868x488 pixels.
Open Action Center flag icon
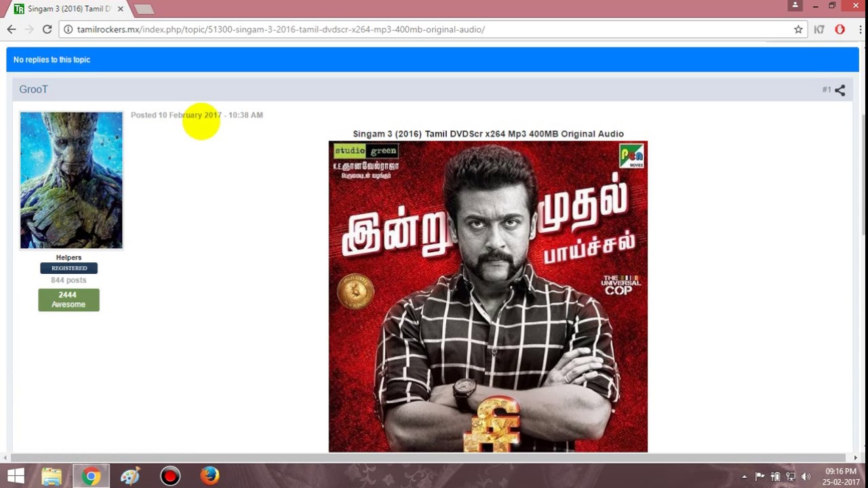(759, 476)
